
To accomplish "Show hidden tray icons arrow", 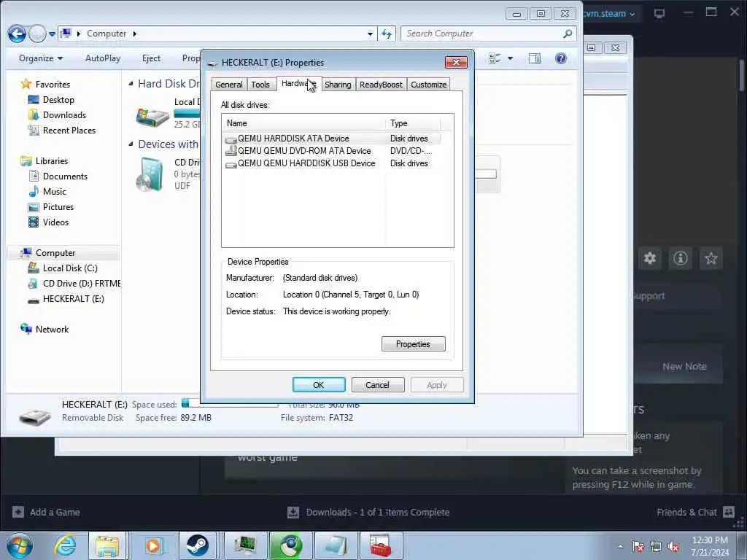I will coord(620,547).
